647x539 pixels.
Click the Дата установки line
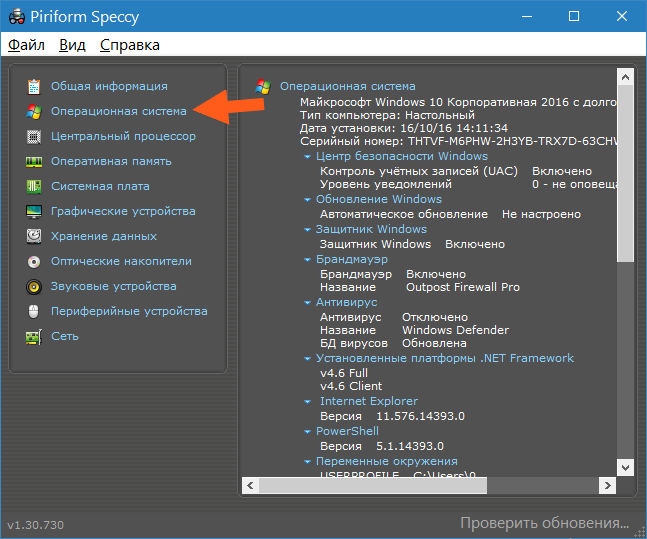point(404,128)
